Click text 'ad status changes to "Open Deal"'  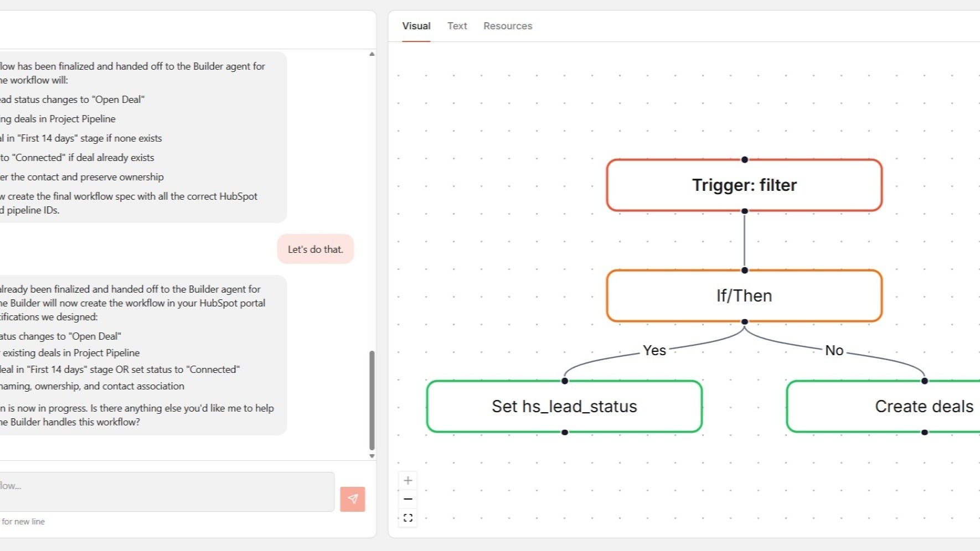click(x=72, y=100)
